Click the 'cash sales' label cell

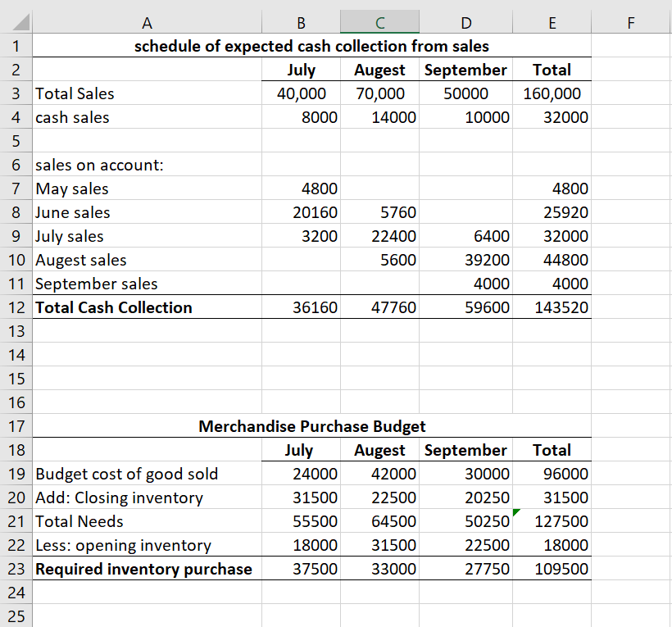pyautogui.click(x=147, y=117)
